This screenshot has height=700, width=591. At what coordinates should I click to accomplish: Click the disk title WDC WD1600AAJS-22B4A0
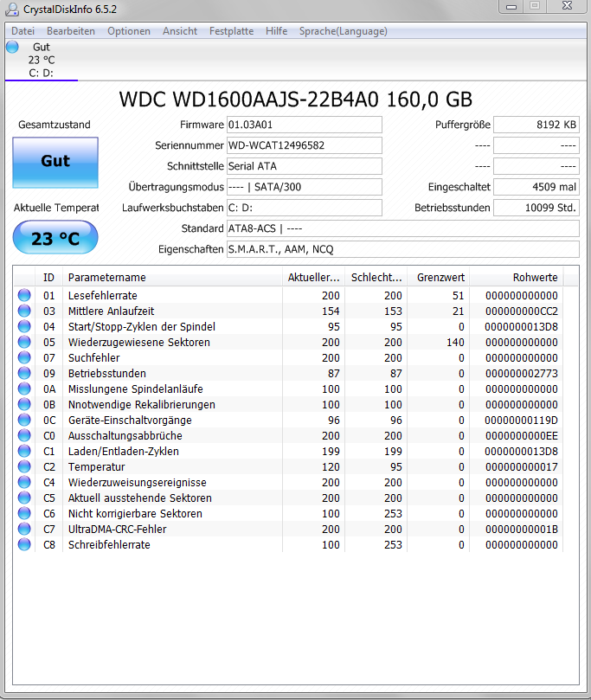click(x=296, y=100)
